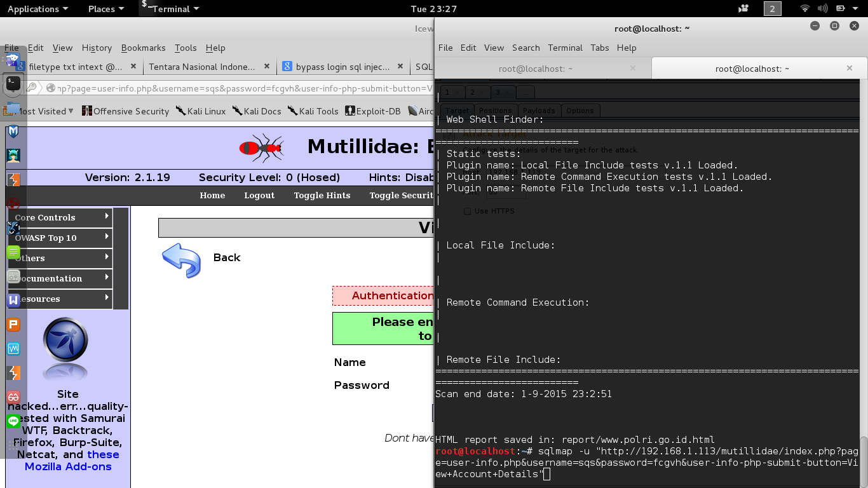Viewport: 868px width, 488px height.
Task: Open the Offensive Security bookmark
Action: [126, 111]
